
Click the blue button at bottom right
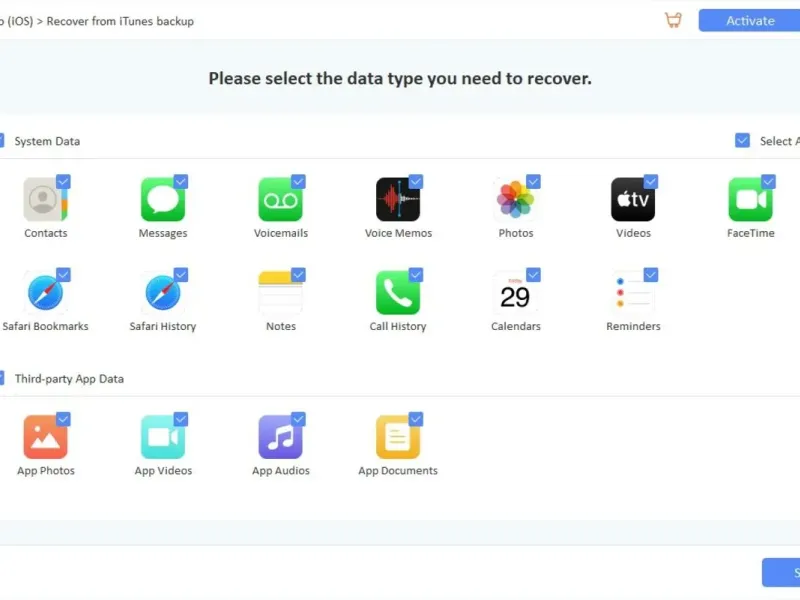(781, 572)
